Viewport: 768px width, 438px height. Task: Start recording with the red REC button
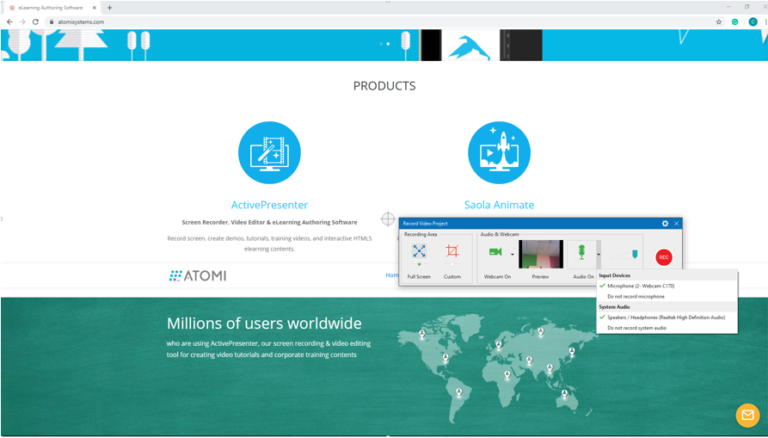tap(664, 257)
